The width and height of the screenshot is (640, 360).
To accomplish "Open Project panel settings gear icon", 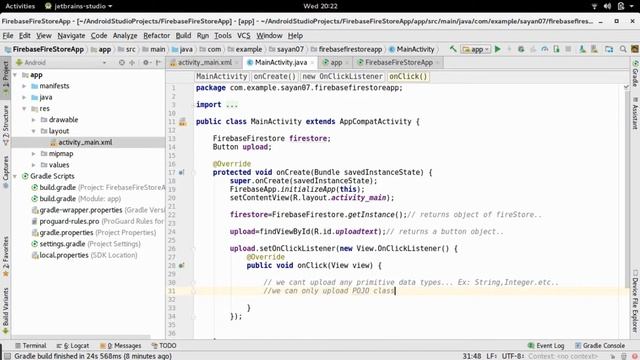I will click(x=146, y=62).
